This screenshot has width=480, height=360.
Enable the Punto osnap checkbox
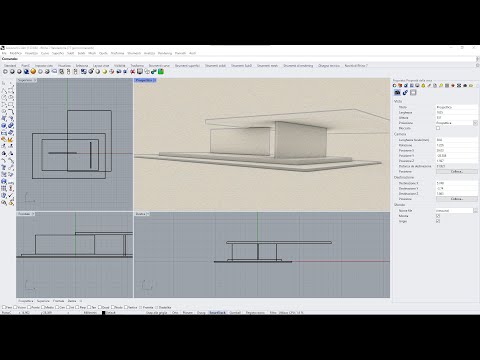click(29, 307)
